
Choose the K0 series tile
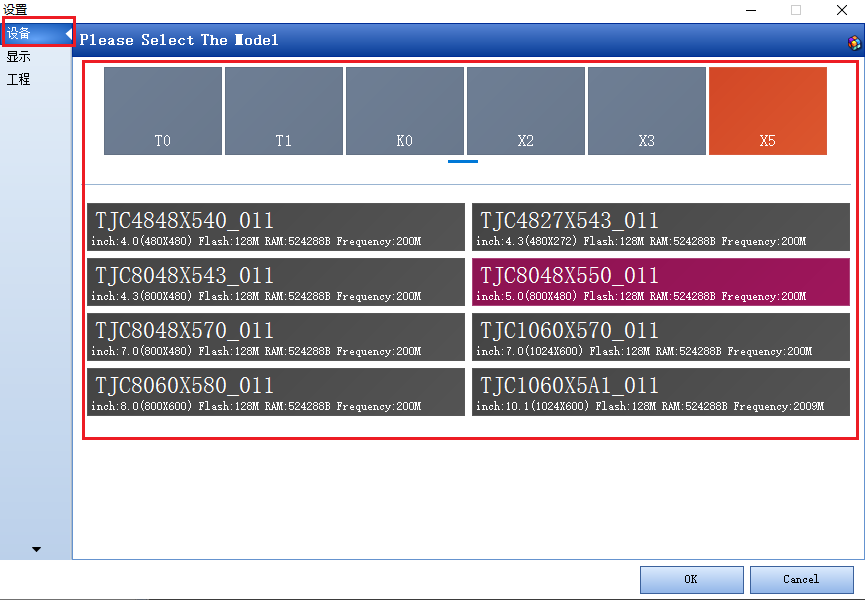[x=405, y=111]
